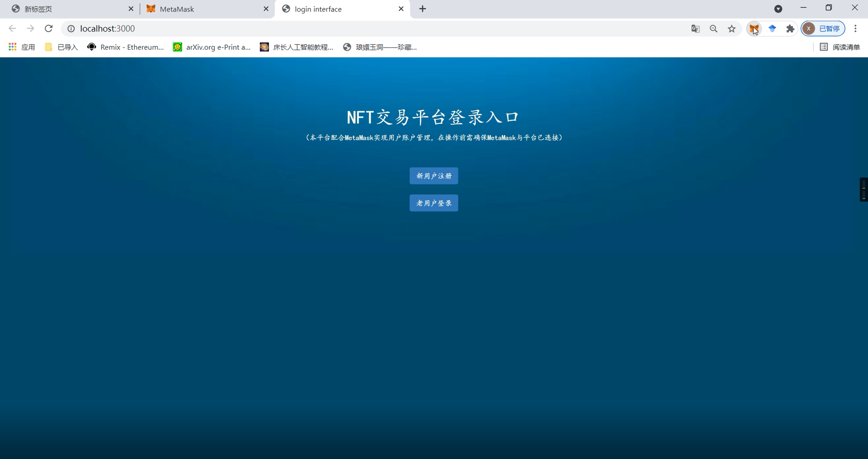
Task: Open the profile button labeled 已暂停
Action: pyautogui.click(x=823, y=29)
